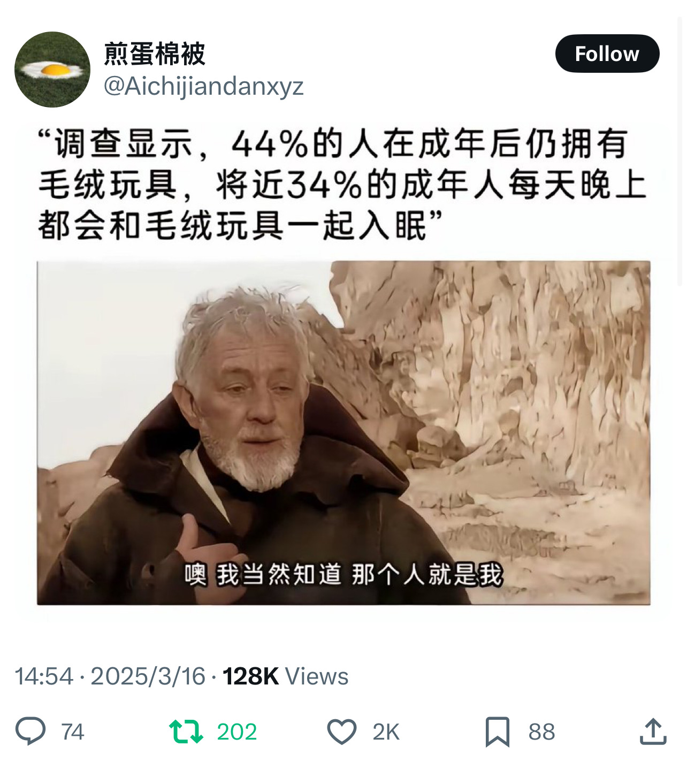Open the reply speech bubble icon
Screen dimensions: 687x784
pos(30,731)
